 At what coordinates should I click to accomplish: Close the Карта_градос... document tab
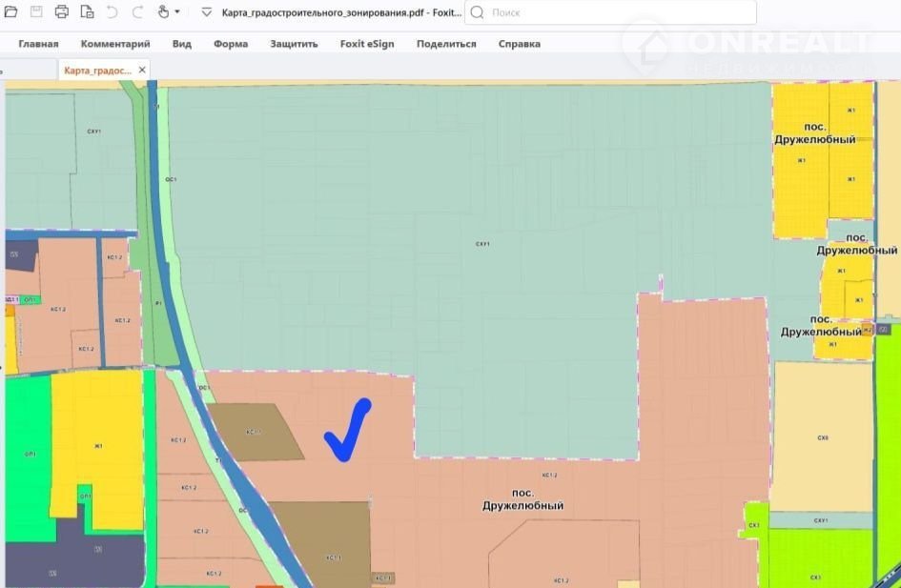click(143, 71)
